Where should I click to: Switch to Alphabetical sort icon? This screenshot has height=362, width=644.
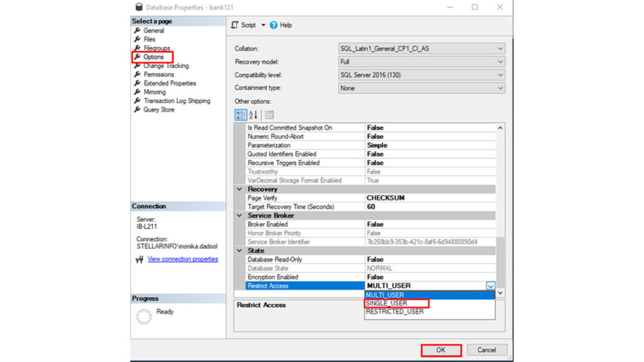point(253,115)
